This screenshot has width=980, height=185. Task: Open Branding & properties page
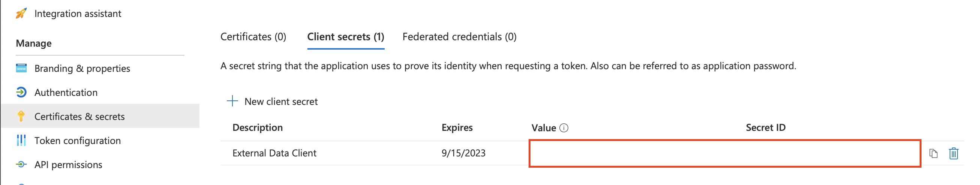click(x=82, y=68)
